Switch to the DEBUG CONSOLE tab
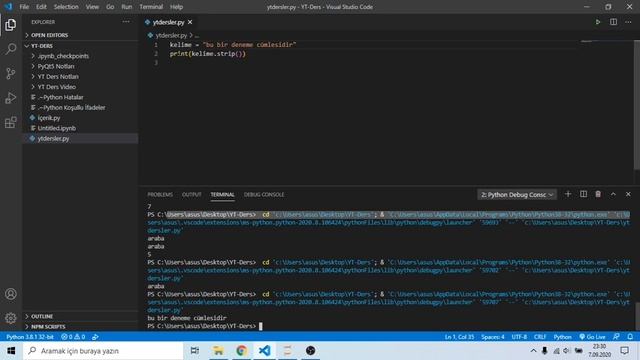 [264, 195]
